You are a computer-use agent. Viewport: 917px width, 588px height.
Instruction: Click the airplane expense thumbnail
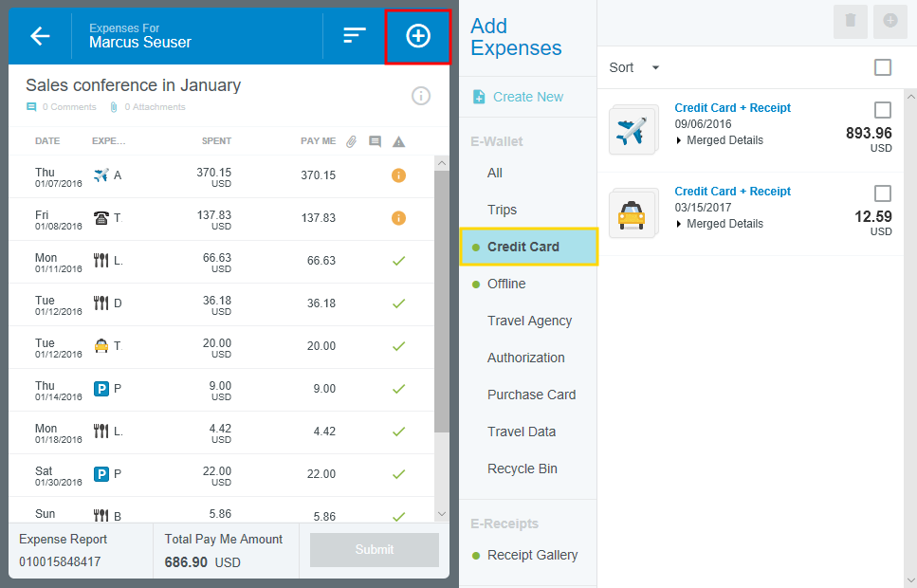632,130
